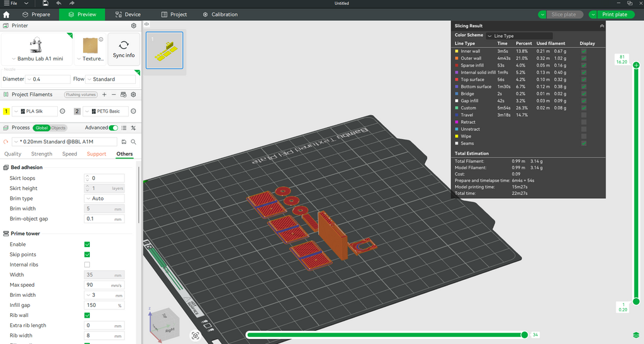
Task: Search process settings with magnifier icon
Action: tap(133, 141)
